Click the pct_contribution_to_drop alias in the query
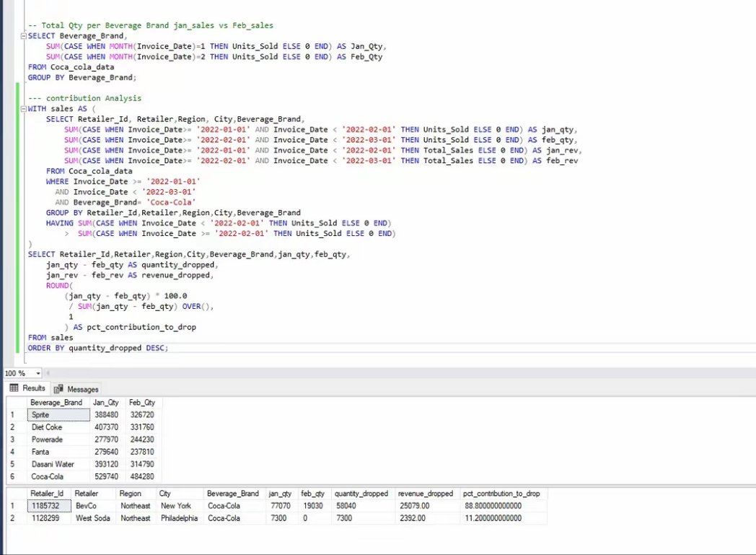 point(141,328)
